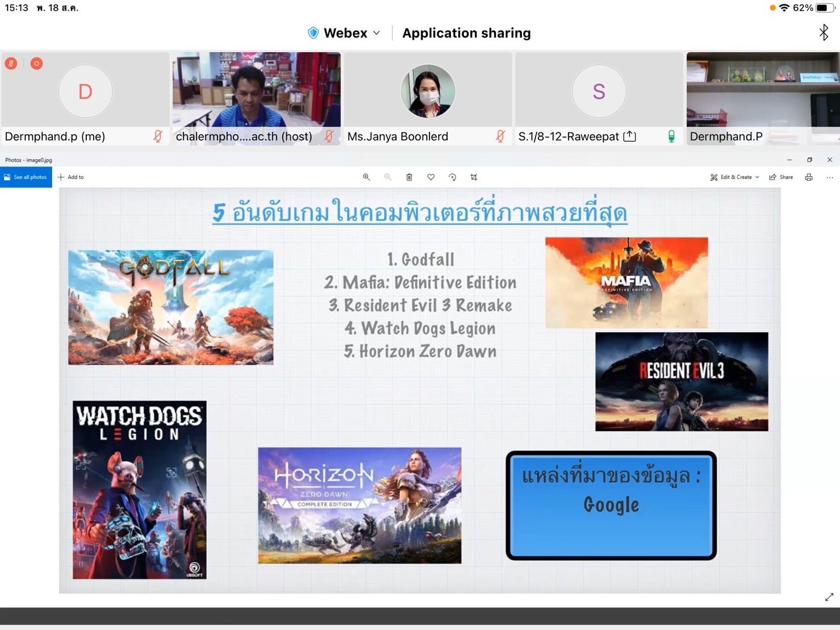The height and width of the screenshot is (630, 840).
Task: Click muted mic icon beside Dermphand.p (me)
Action: (158, 136)
